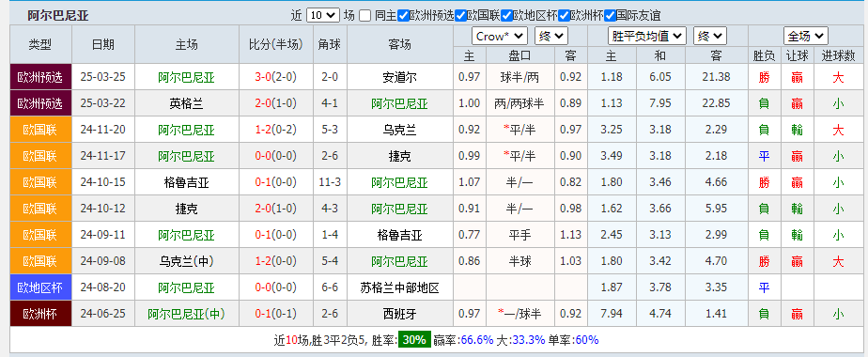Click the 盘口 column header
This screenshot has width=868, height=357.
519,56
